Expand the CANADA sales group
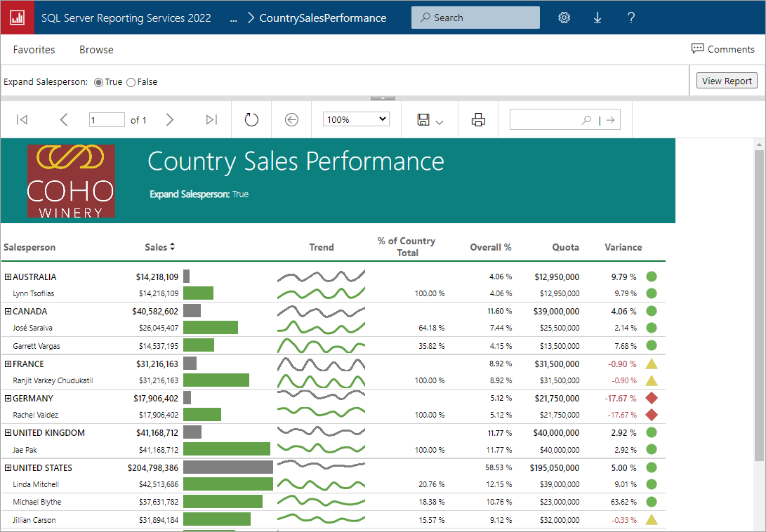The width and height of the screenshot is (766, 532). [7, 311]
